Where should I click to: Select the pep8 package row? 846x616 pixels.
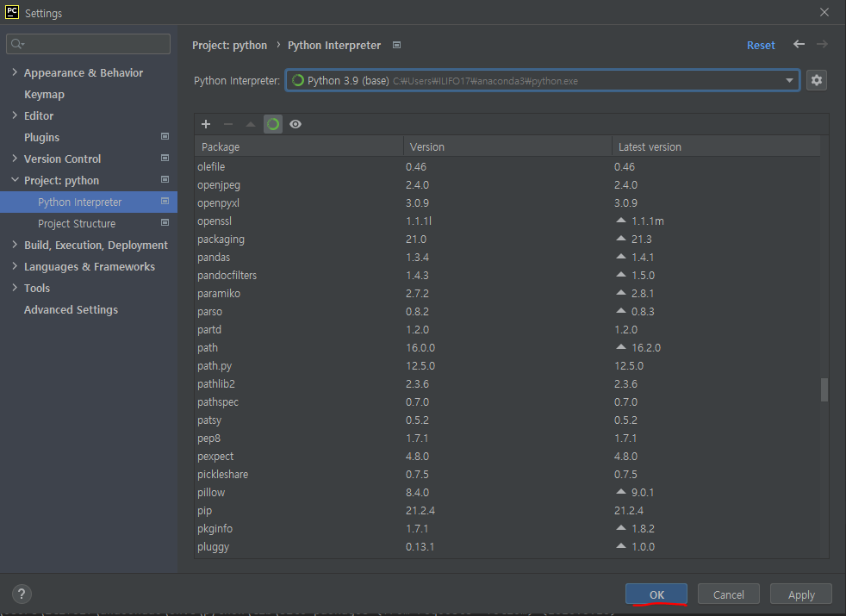[507, 438]
